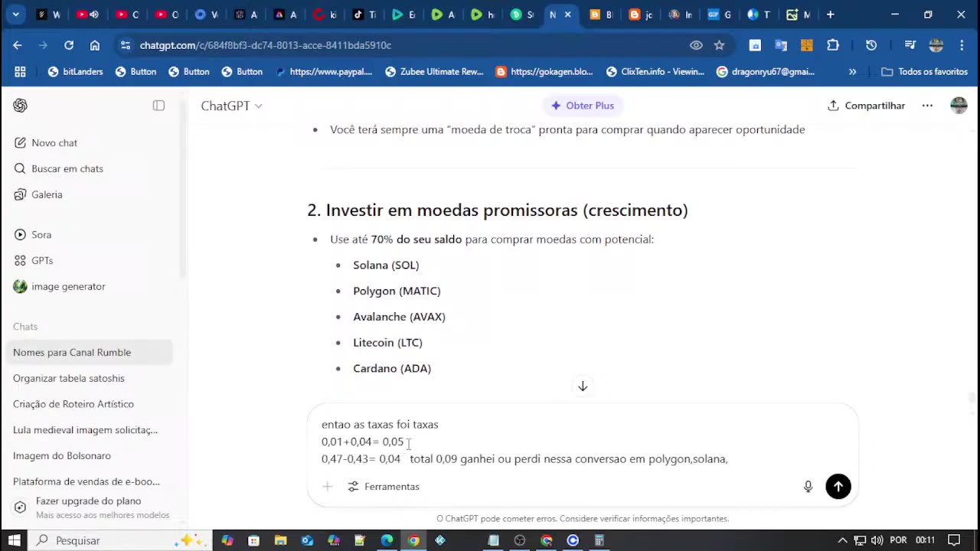Viewport: 980px width, 551px height.
Task: Open Chrome from the taskbar
Action: [413, 540]
